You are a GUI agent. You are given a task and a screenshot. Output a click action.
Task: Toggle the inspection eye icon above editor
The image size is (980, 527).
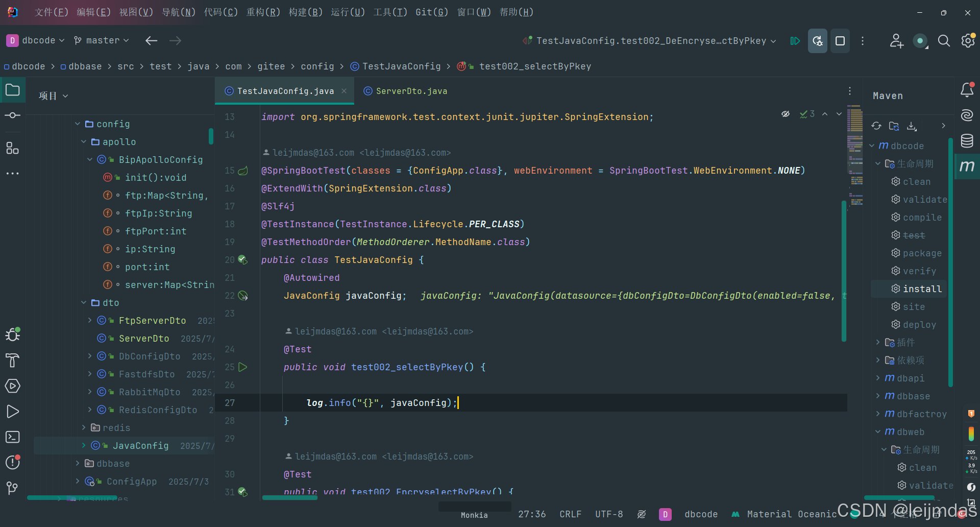click(786, 114)
